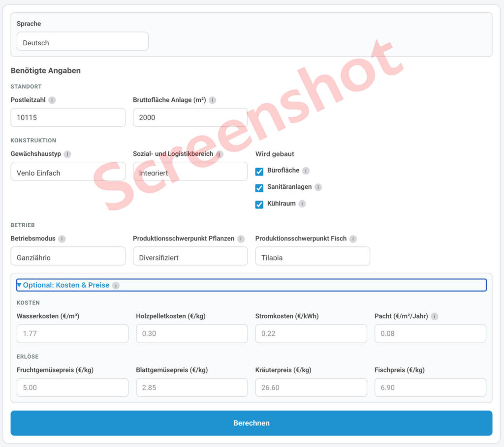Open Betriebsmodus dropdown showing Ganzjährig
Viewport: 504px width, 447px height.
68,256
